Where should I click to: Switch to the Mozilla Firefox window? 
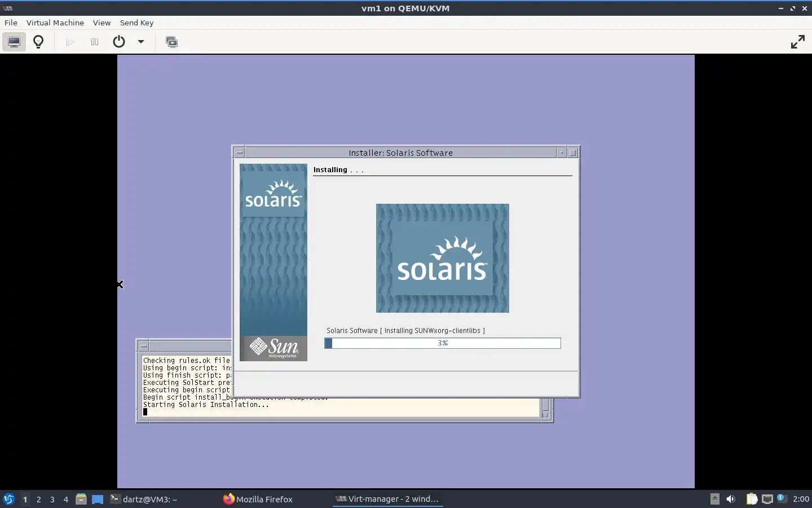click(258, 499)
